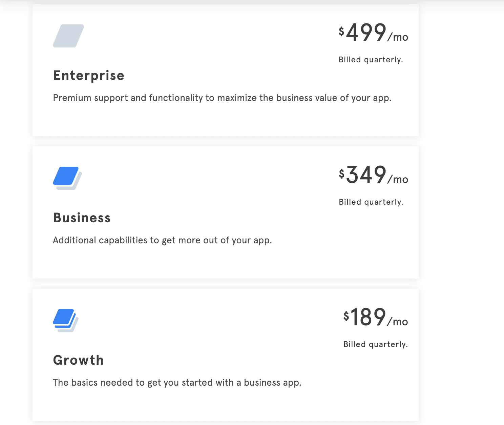Open the Growth plan heading
Screen dimensions: 504x425
(x=78, y=360)
